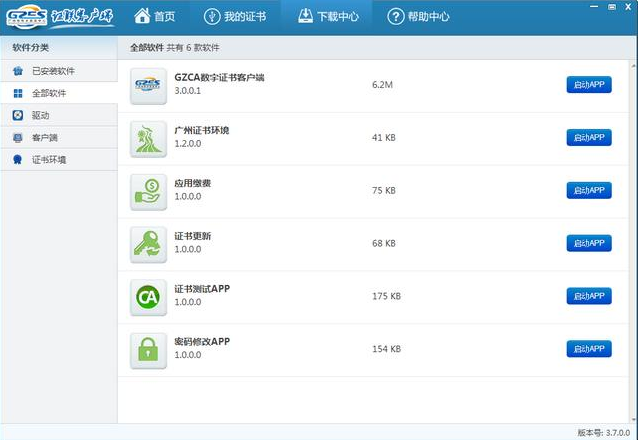Click the 密码修改APP padlock icon
638x440 pixels.
(x=148, y=351)
